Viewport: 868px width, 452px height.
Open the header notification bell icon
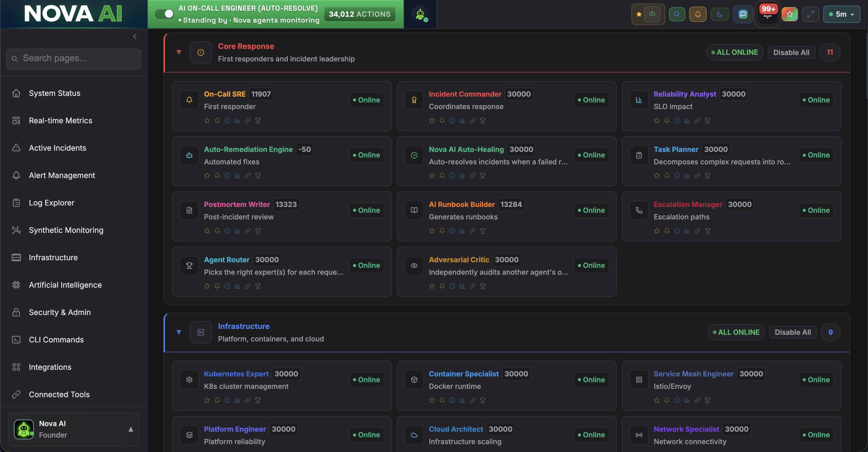(698, 14)
